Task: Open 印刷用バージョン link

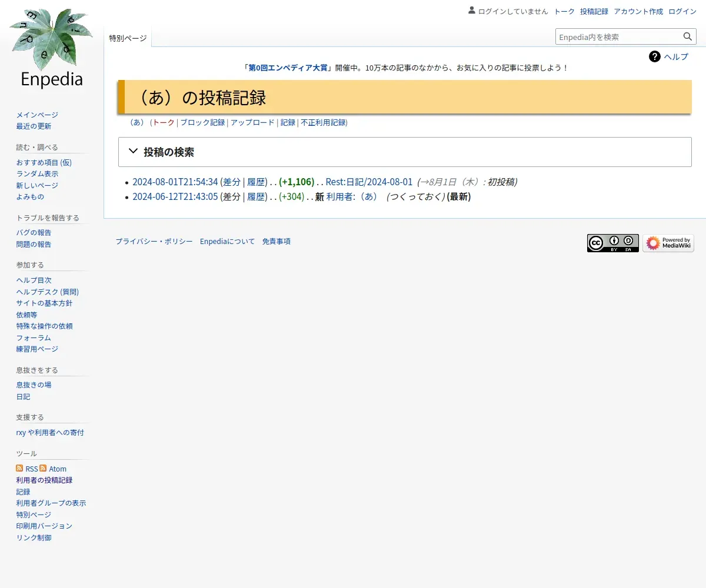Action: 44,526
